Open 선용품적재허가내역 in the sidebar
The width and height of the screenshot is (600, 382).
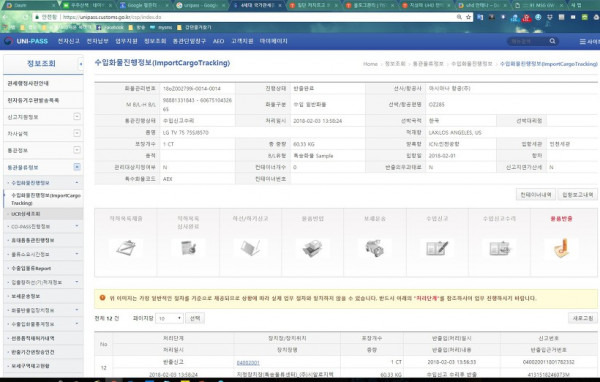[x=33, y=338]
